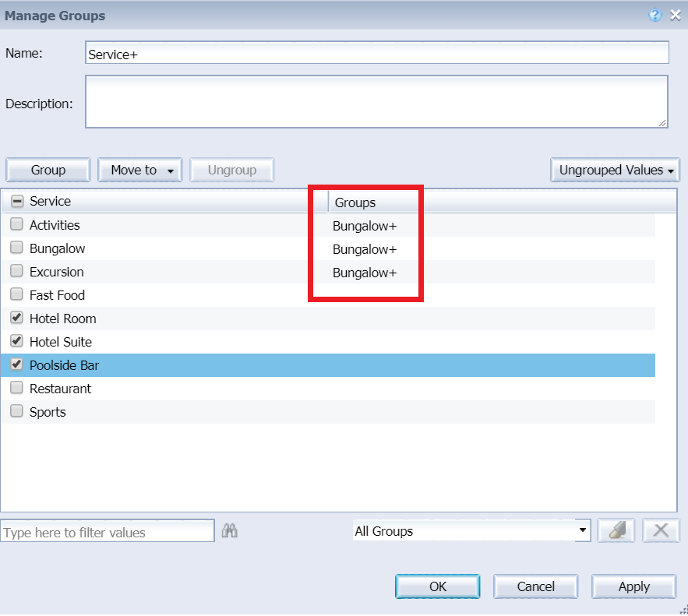Close the Manage Groups dialog
The width and height of the screenshot is (688, 616).
[675, 15]
